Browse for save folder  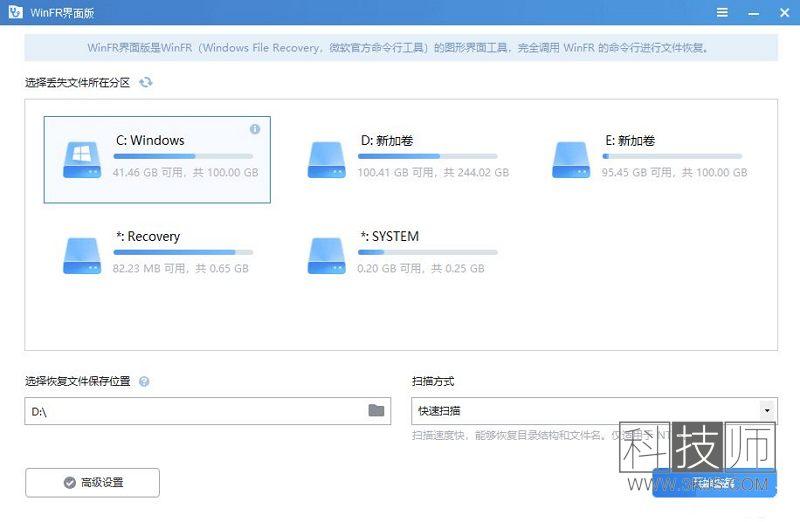[x=377, y=410]
